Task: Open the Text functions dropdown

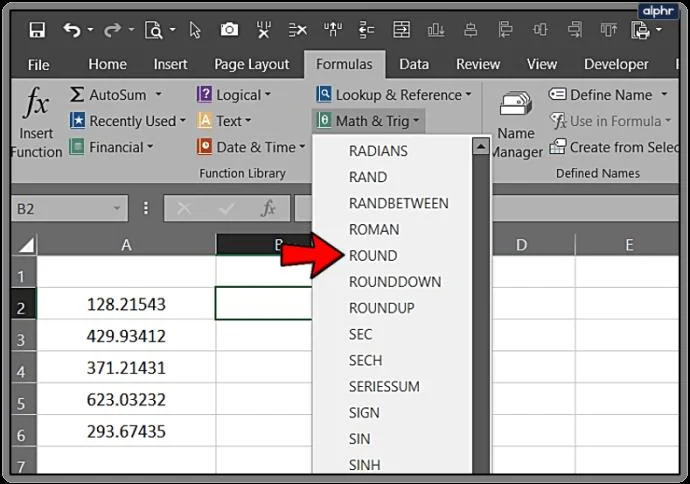Action: pos(224,121)
